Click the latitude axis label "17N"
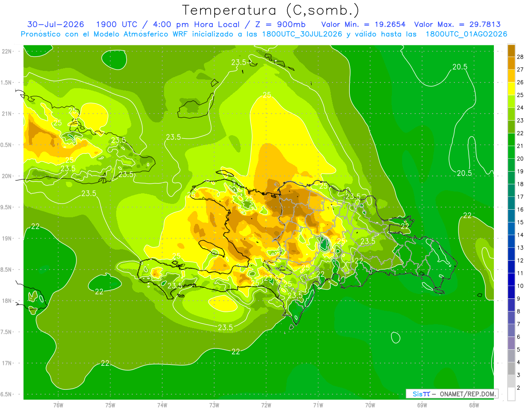Image resolution: width=532 pixels, height=411 pixels. coord(6,363)
